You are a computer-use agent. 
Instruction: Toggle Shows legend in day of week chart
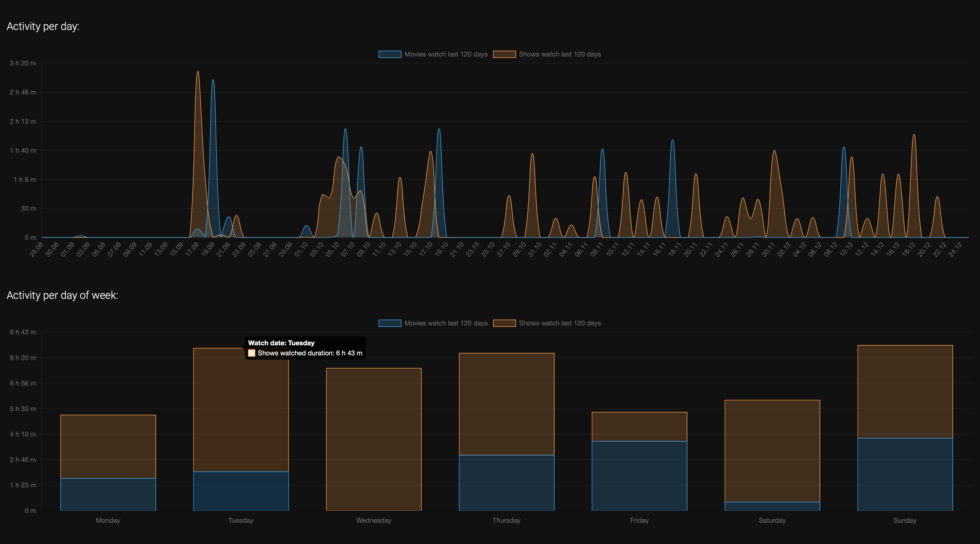pos(559,323)
